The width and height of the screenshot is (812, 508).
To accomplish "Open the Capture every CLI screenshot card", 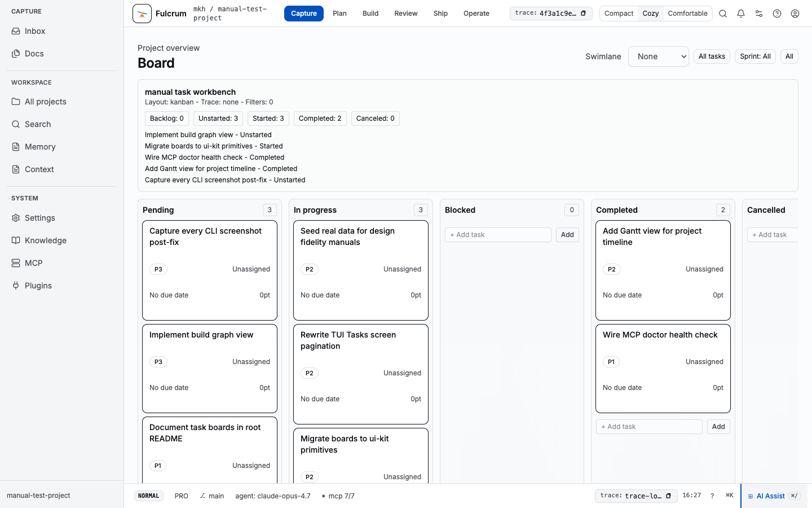I will pyautogui.click(x=210, y=270).
